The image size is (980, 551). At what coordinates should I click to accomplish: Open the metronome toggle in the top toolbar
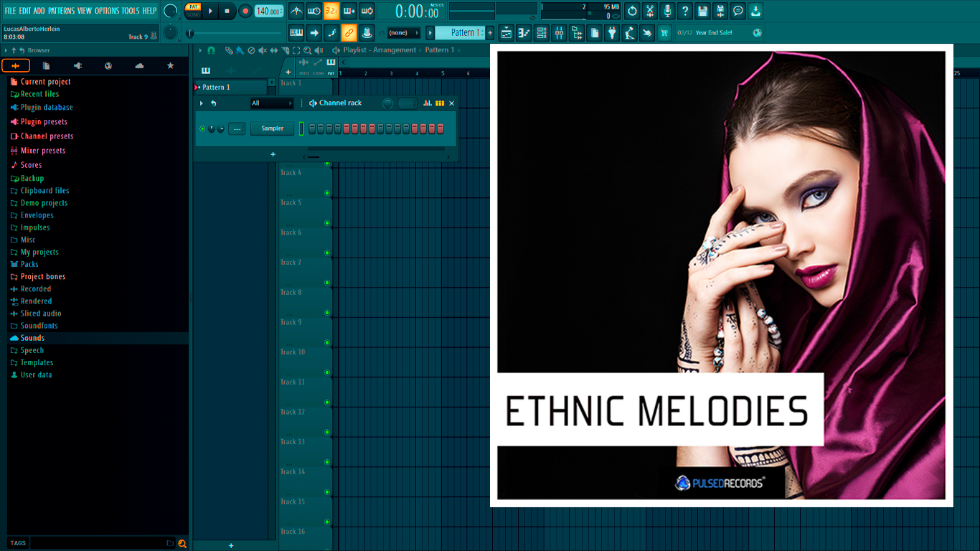[296, 11]
